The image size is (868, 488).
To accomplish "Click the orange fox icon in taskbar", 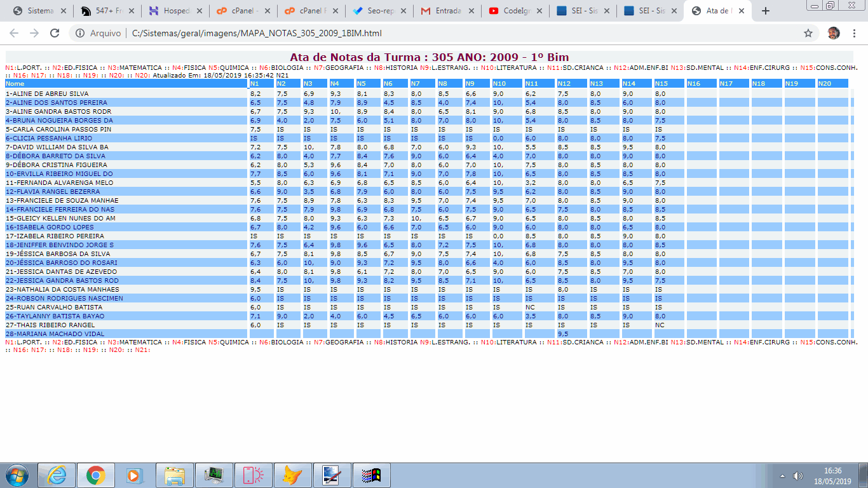I will click(x=292, y=475).
